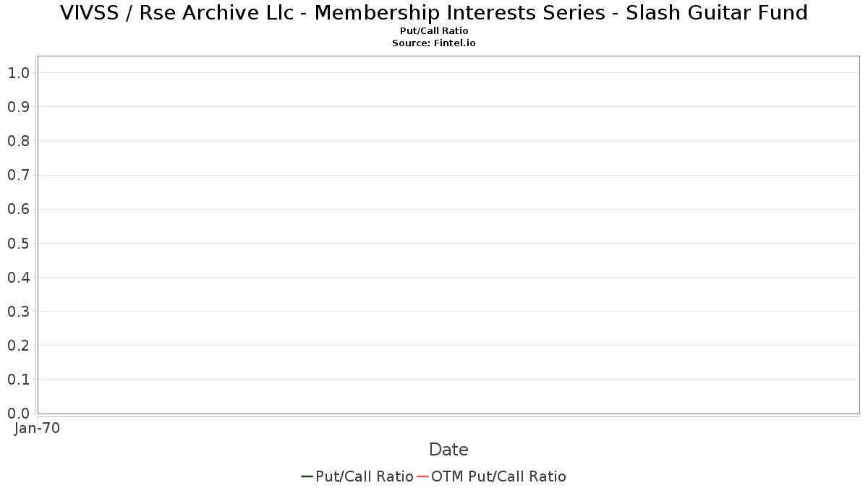868x488 pixels.
Task: Open the Source: Fintel.io attribution text
Action: 434,43
